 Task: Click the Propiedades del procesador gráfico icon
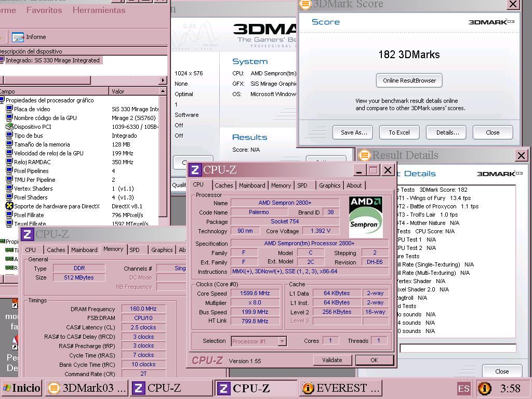click(x=2, y=100)
